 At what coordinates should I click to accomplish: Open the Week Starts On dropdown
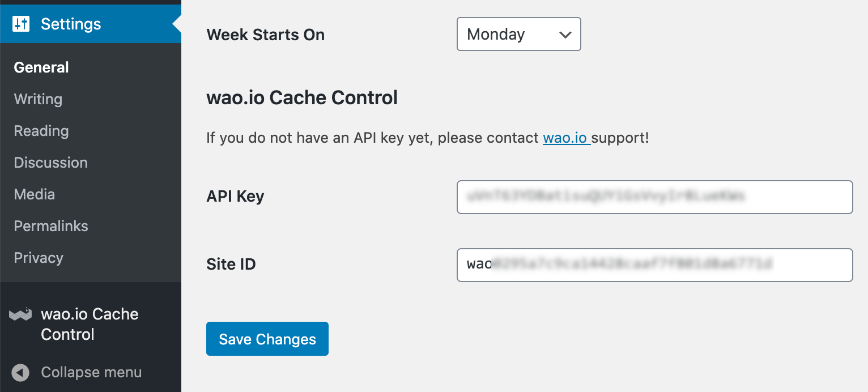coord(518,35)
